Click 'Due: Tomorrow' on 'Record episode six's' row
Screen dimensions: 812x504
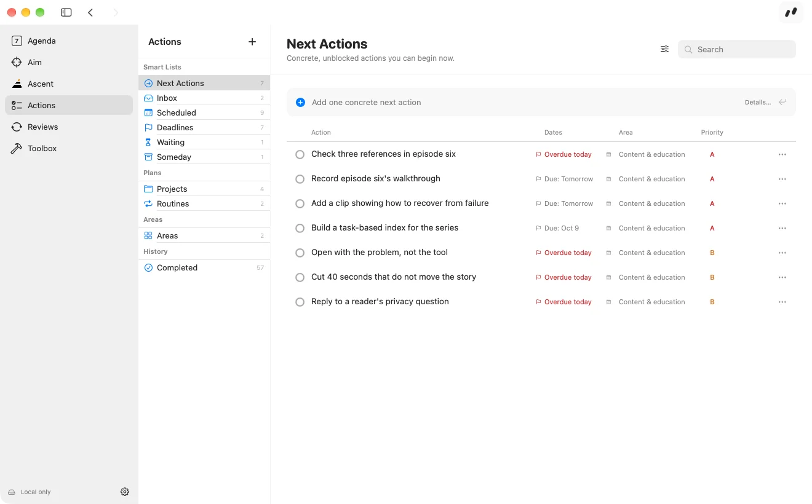click(564, 179)
